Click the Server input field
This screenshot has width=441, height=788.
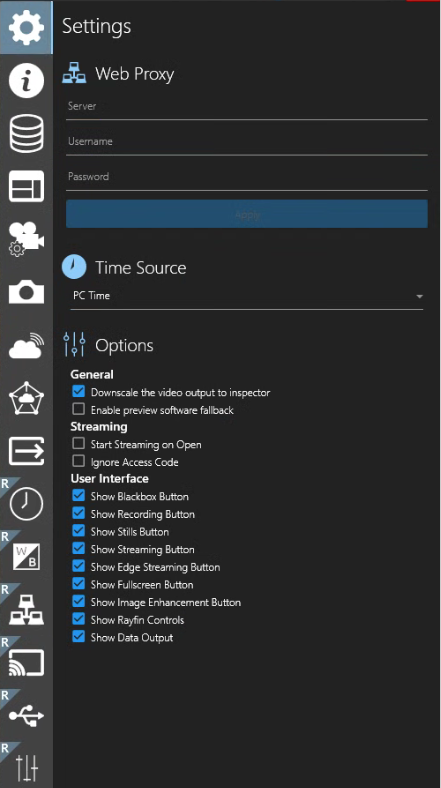click(x=247, y=107)
